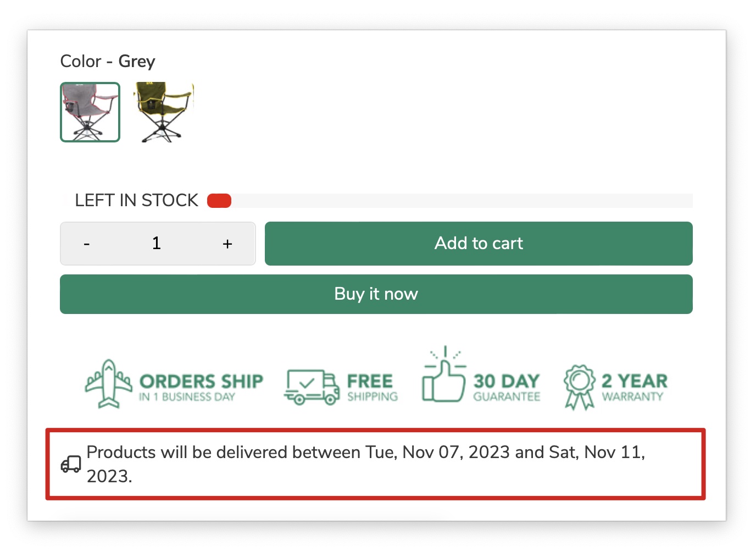Click the 30 Day Guarantee text
Screen dimensions: 756x551
click(x=507, y=387)
